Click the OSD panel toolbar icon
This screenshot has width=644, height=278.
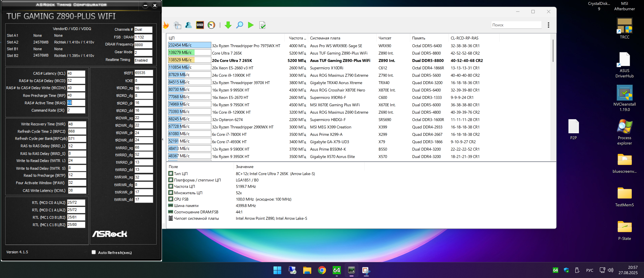[x=200, y=25]
